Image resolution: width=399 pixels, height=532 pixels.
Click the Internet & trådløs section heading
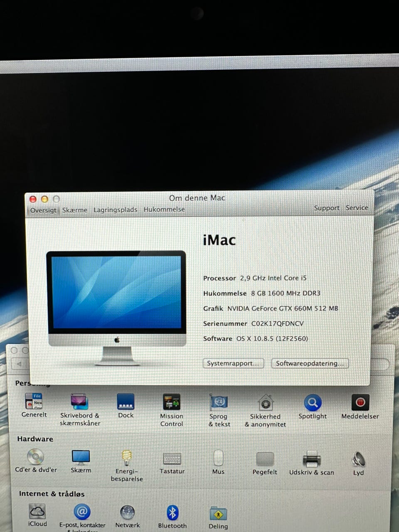pos(52,494)
